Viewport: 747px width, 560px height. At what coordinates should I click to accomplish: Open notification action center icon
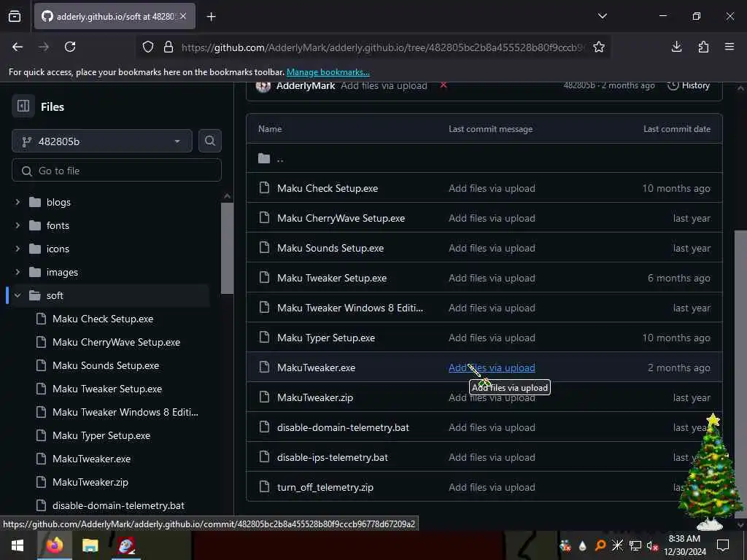pyautogui.click(x=723, y=545)
